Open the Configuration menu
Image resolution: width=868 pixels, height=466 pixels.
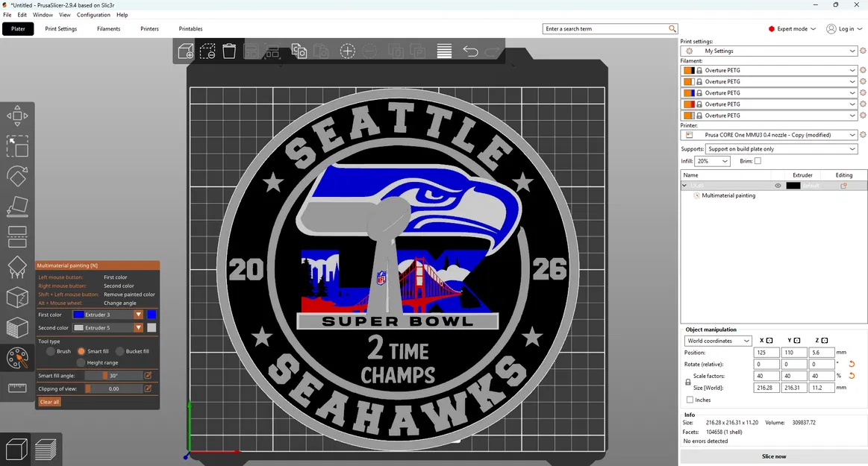(x=93, y=14)
